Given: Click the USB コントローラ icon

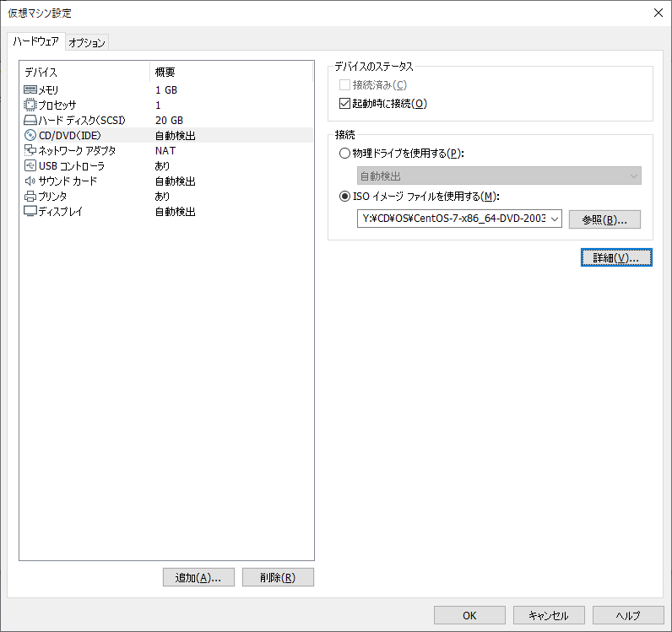Looking at the screenshot, I should (x=30, y=165).
